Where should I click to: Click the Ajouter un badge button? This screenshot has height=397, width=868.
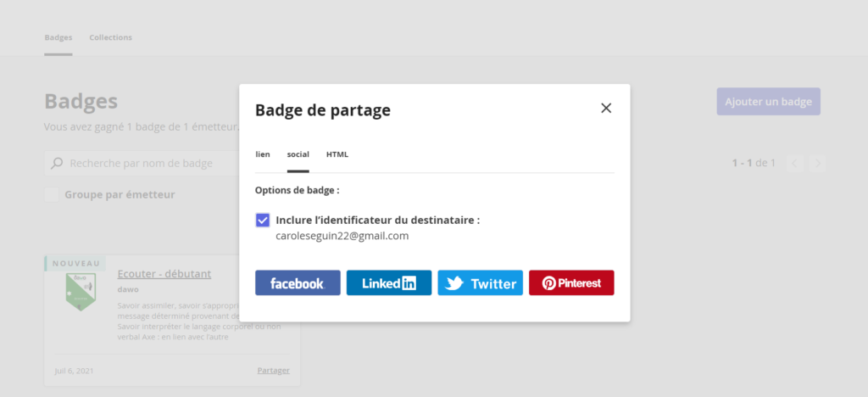coord(768,101)
